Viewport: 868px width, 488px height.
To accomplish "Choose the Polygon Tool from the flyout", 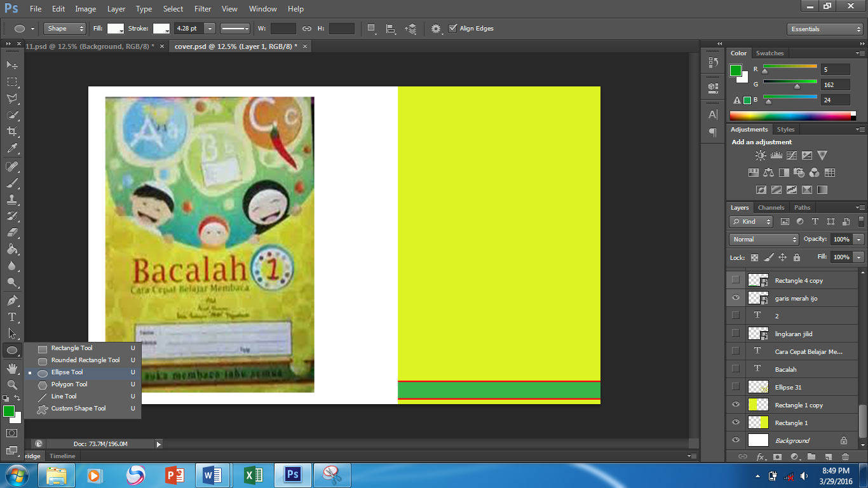I will [69, 384].
